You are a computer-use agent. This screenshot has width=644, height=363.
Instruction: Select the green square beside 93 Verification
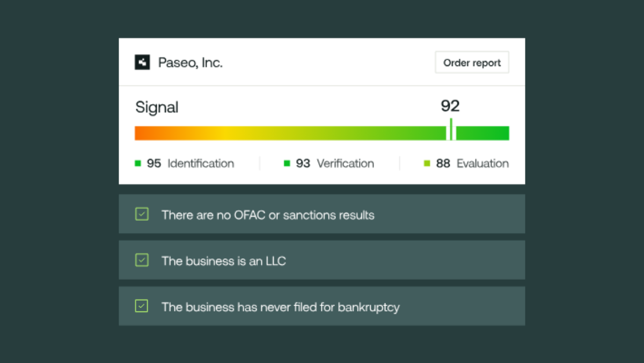click(x=287, y=163)
